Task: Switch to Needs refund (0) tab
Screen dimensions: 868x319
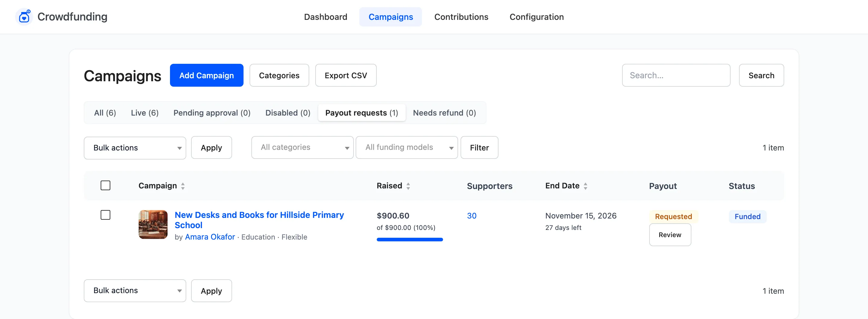Action: 445,113
